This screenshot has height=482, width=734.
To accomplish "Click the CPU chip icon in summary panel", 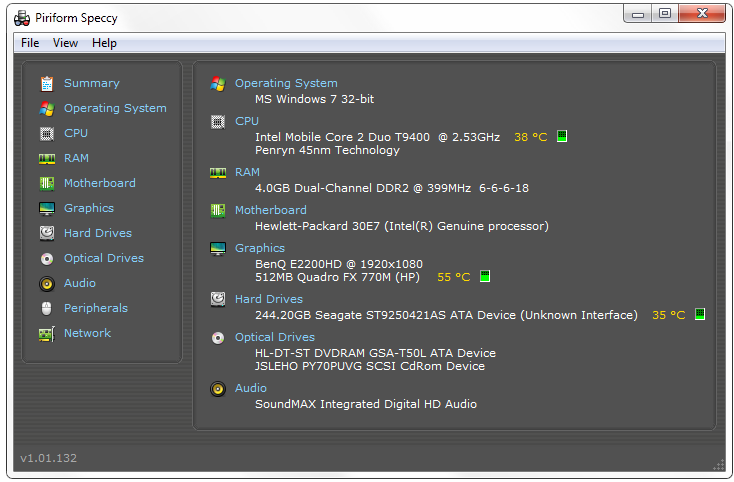I will [218, 122].
